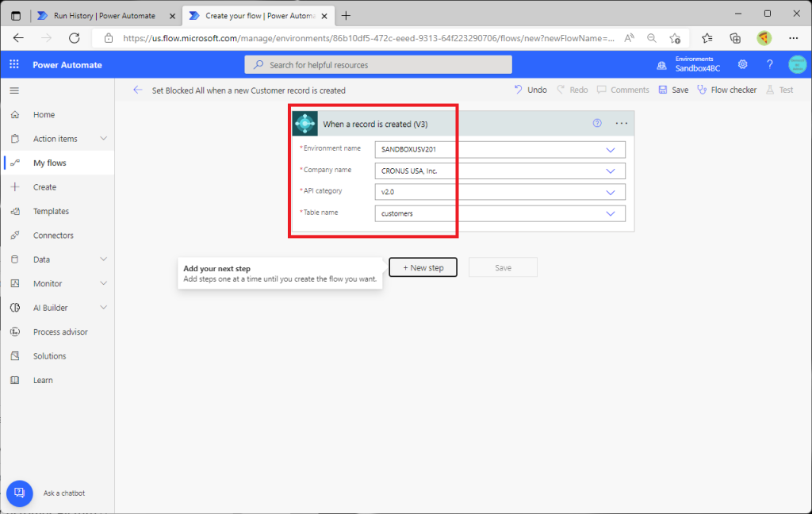Open Power Automate settings gear
812x514 pixels.
point(742,64)
